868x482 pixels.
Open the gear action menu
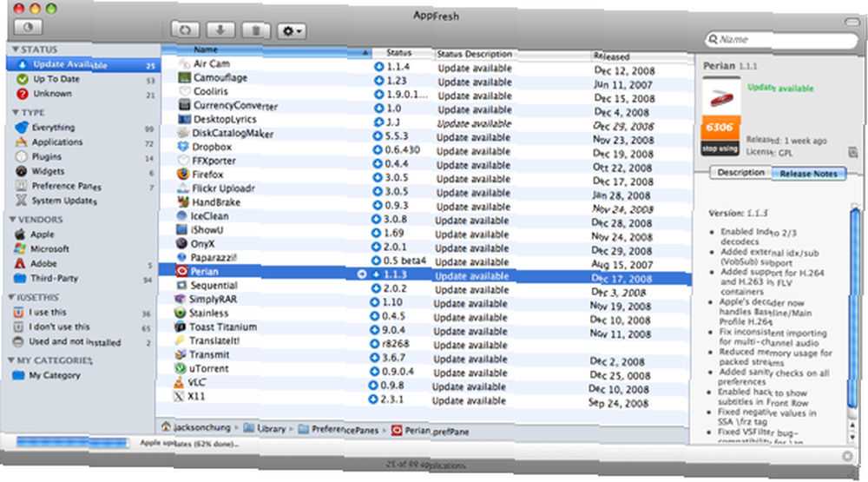click(x=291, y=31)
